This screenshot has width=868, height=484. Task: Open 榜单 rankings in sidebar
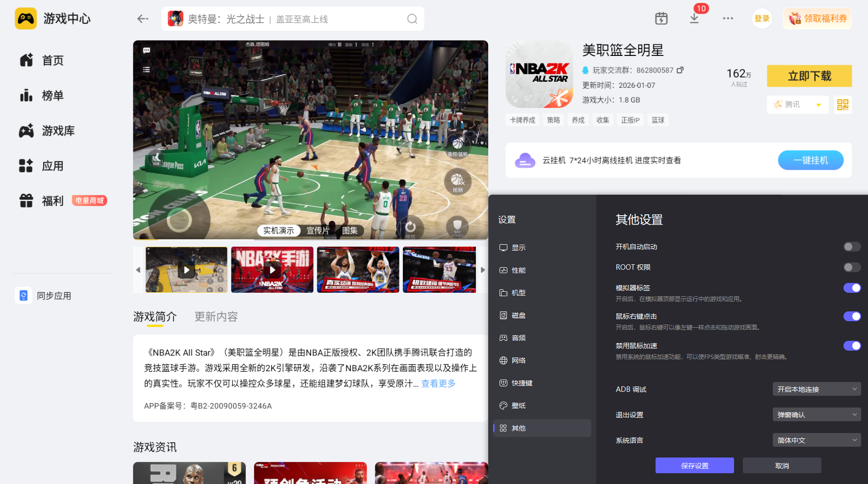coord(42,96)
